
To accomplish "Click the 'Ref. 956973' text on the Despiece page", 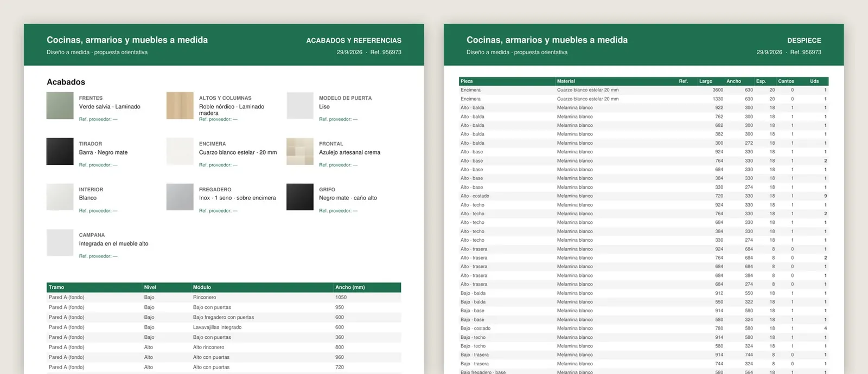I will (x=806, y=53).
